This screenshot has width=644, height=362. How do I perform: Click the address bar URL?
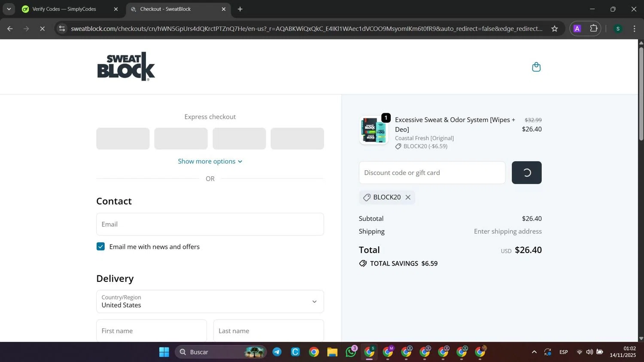[307, 29]
